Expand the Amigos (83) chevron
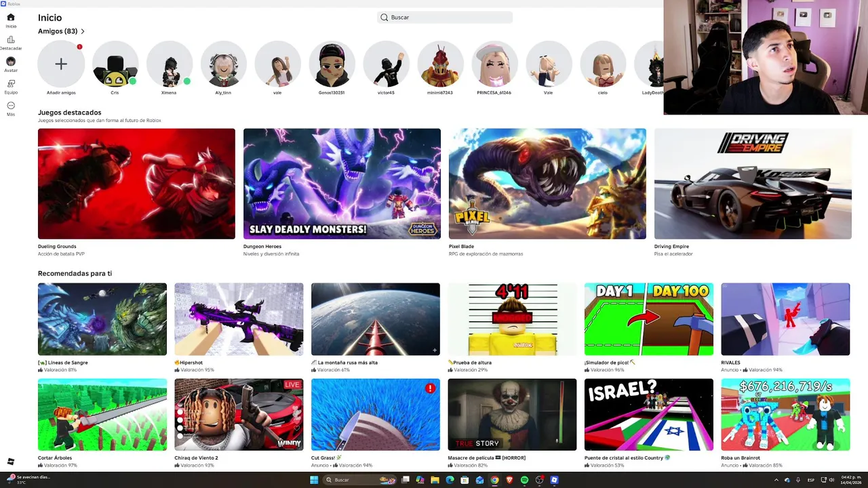The height and width of the screenshot is (488, 868). point(83,31)
